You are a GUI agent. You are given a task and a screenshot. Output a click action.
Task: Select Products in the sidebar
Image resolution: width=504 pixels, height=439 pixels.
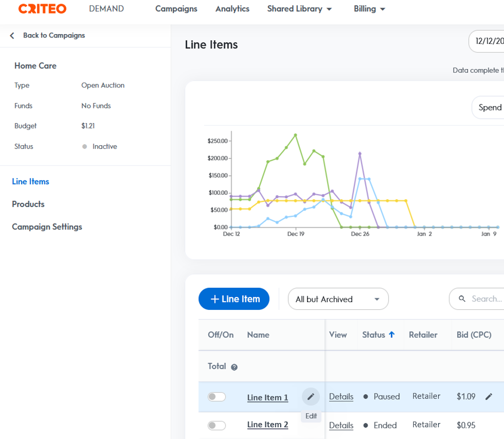point(28,204)
